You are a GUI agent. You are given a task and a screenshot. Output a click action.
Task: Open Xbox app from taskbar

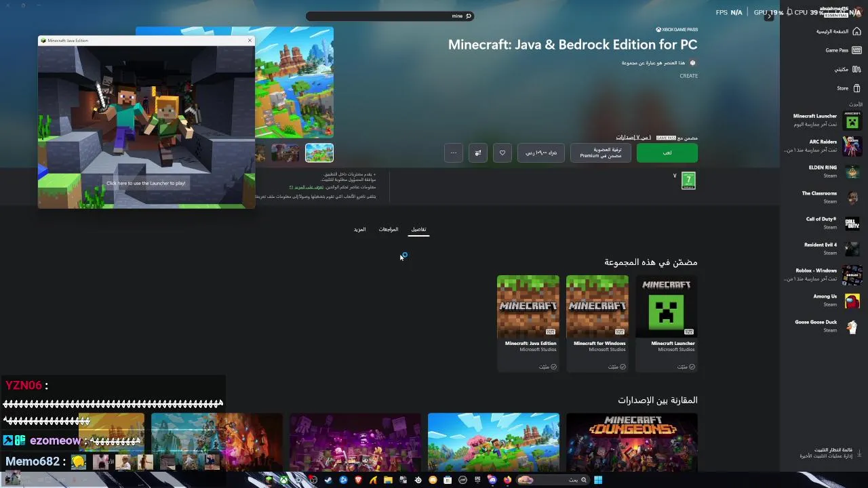point(284,480)
